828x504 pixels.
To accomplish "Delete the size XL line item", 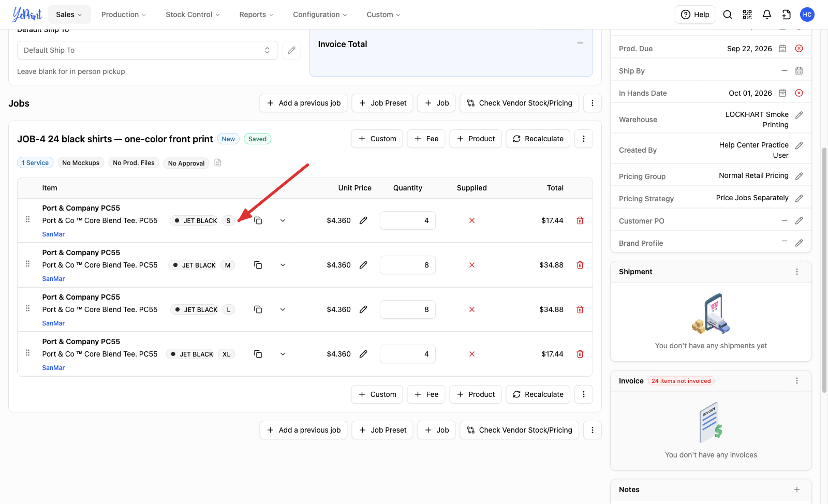I will 580,354.
